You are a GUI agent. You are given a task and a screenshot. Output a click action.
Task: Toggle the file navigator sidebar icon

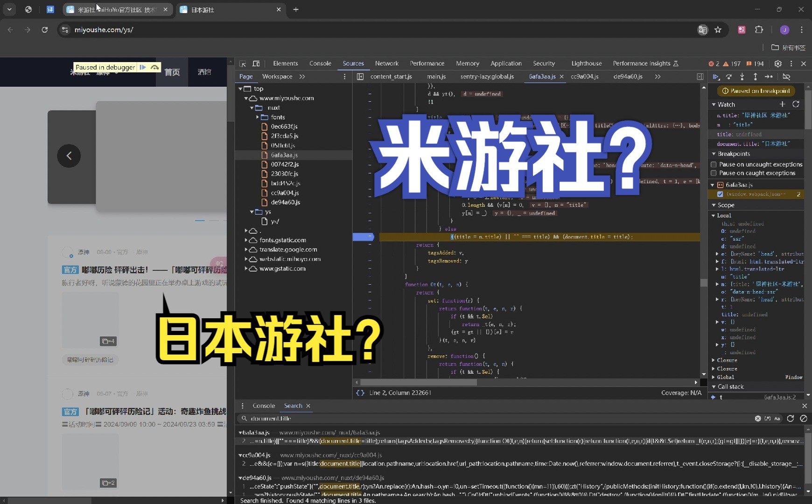(360, 77)
